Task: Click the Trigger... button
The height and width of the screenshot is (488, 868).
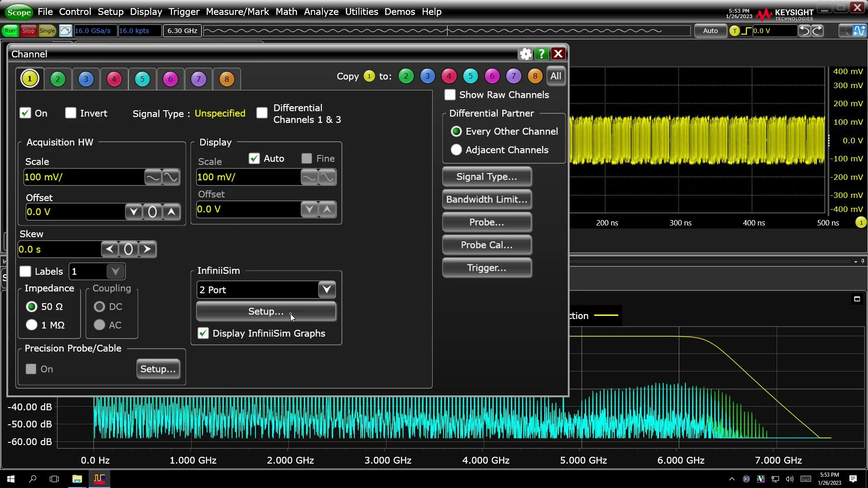Action: pos(487,268)
